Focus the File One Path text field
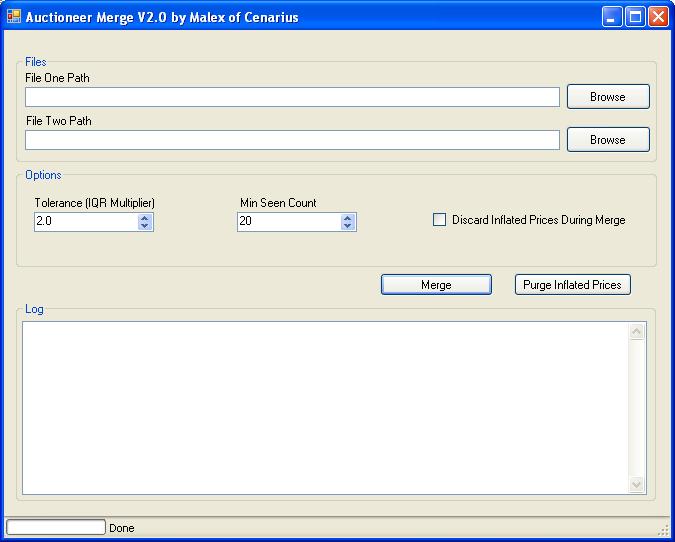Viewport: 675px width, 542px height. click(x=292, y=97)
